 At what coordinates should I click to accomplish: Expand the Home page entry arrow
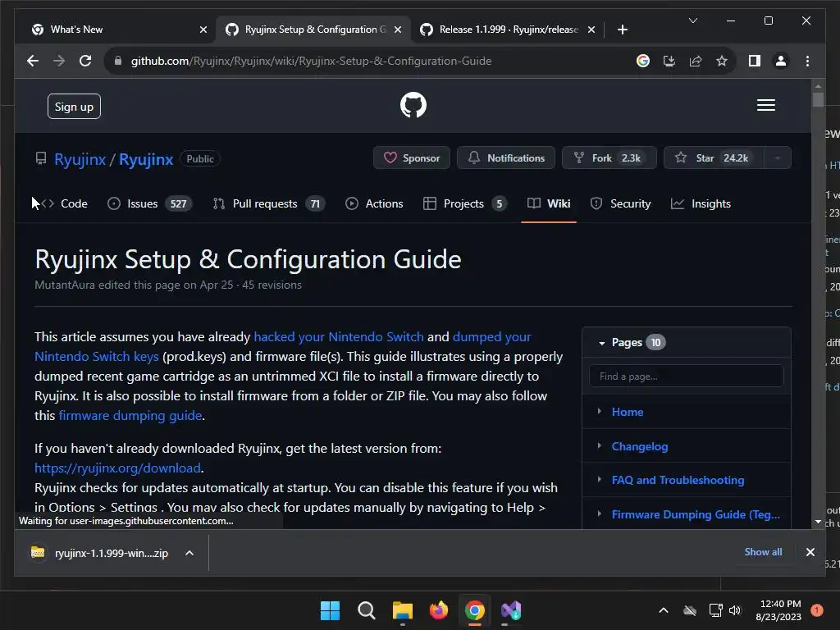[599, 412]
